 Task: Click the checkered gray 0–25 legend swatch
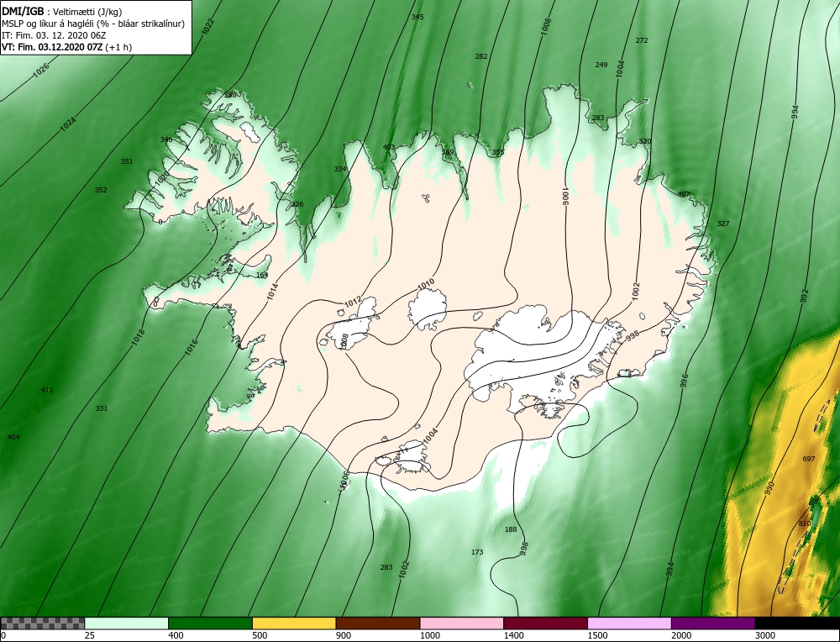tap(42, 624)
